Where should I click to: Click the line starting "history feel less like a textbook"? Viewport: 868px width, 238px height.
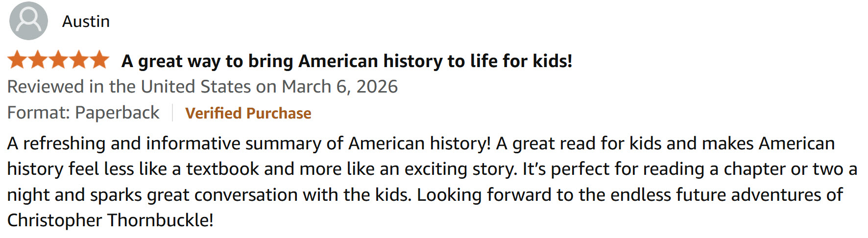(262, 169)
